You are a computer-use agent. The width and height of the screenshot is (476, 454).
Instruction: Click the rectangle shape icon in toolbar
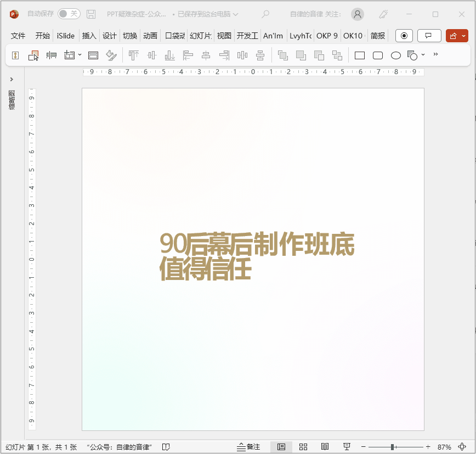[360, 55]
